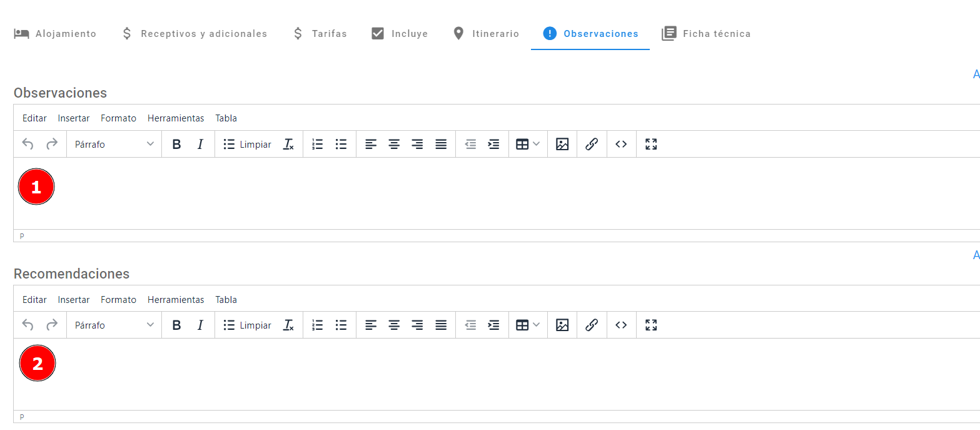This screenshot has height=430, width=980.
Task: Insert link in Recomendaciones editor
Action: point(592,325)
